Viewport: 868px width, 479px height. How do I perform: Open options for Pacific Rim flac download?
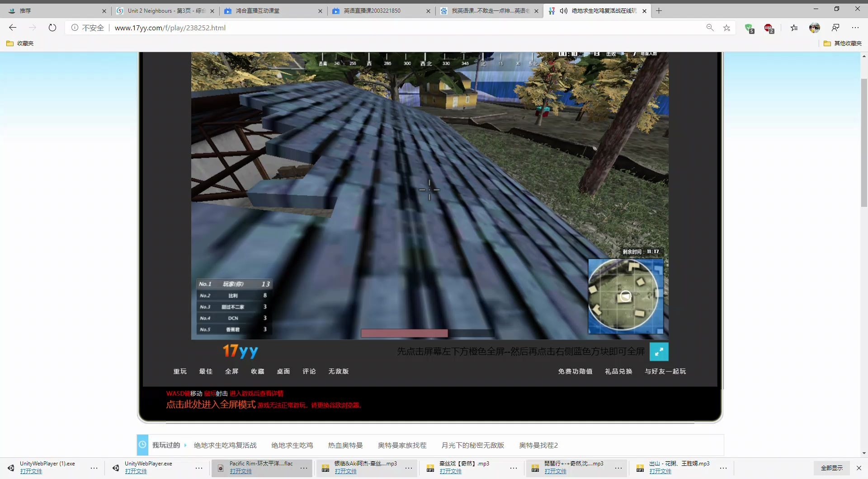(x=304, y=468)
